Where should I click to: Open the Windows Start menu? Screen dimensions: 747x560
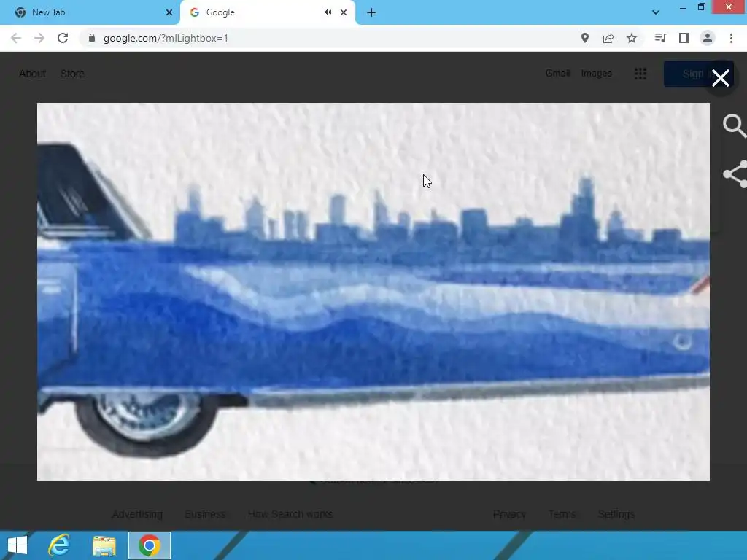click(x=18, y=545)
